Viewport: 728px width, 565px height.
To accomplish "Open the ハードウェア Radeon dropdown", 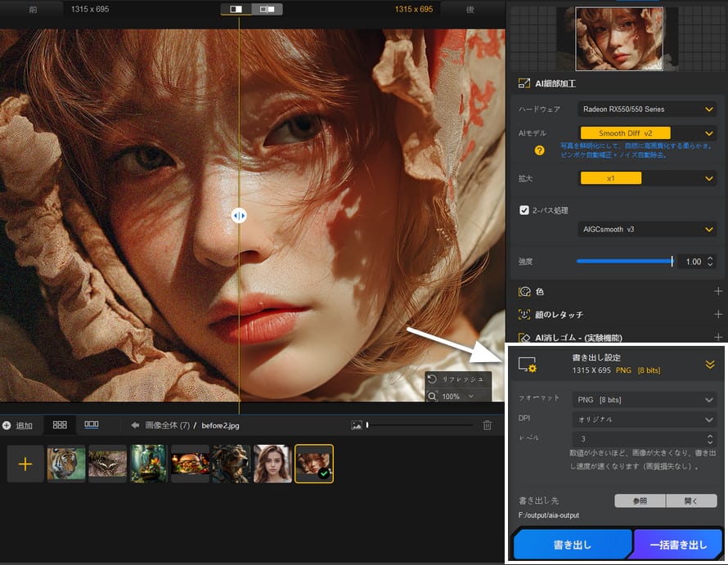I will (x=646, y=109).
